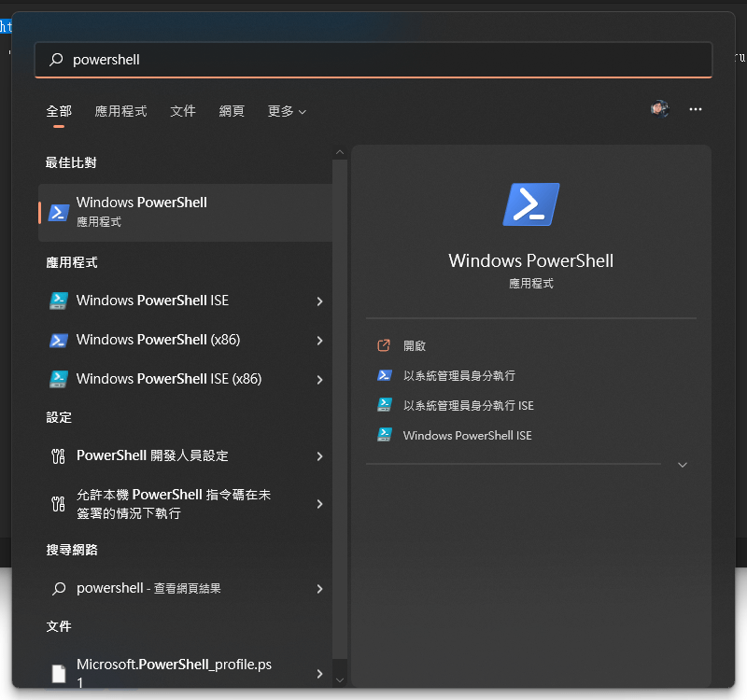The width and height of the screenshot is (747, 700).
Task: Expand chevron for 允許本機 PowerShell 指令碼 setting
Action: coord(319,504)
